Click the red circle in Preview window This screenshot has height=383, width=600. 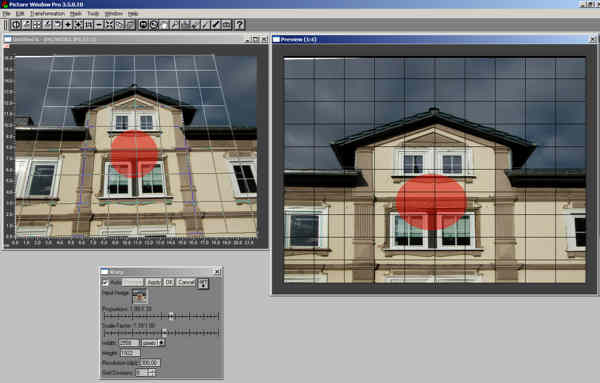[x=431, y=202]
